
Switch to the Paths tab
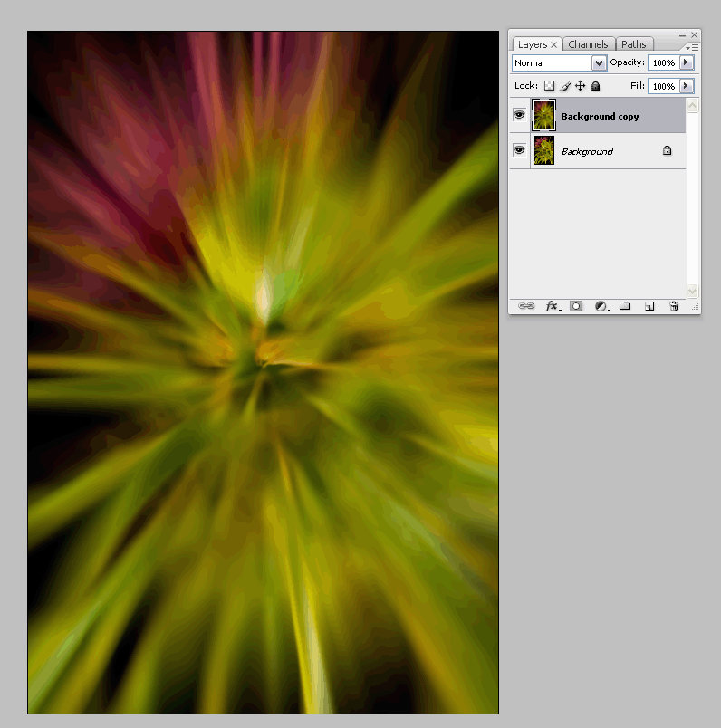click(x=634, y=44)
